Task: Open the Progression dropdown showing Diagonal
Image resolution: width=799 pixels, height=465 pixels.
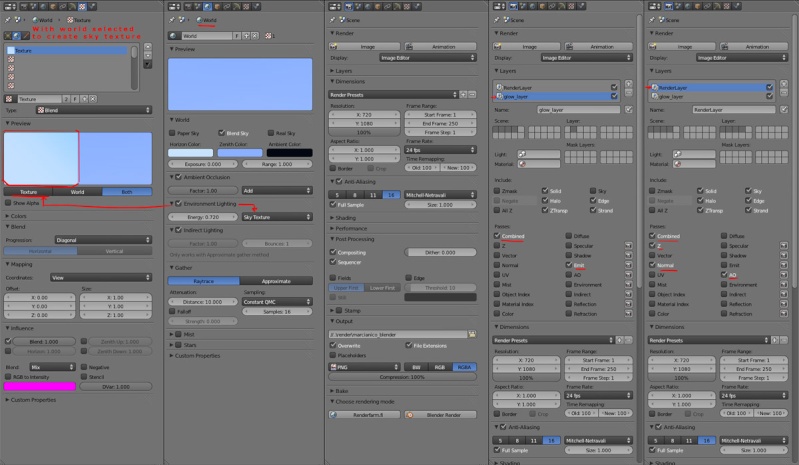Action: pyautogui.click(x=103, y=240)
